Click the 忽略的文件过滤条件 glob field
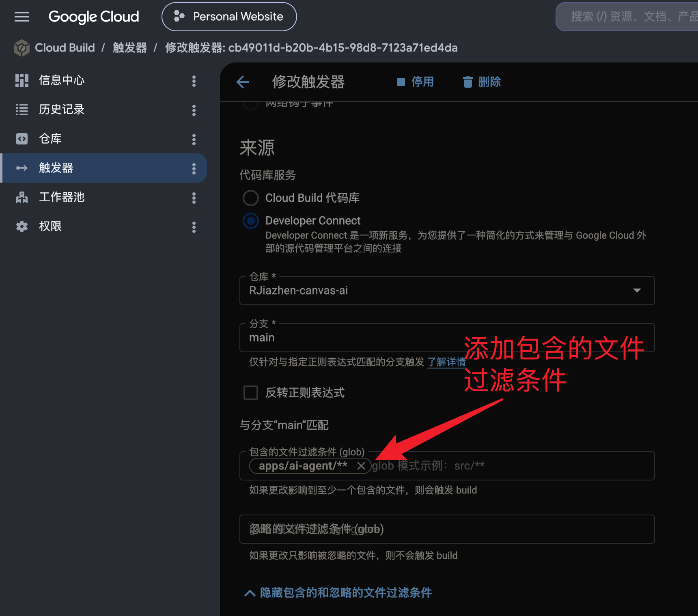 (x=447, y=529)
